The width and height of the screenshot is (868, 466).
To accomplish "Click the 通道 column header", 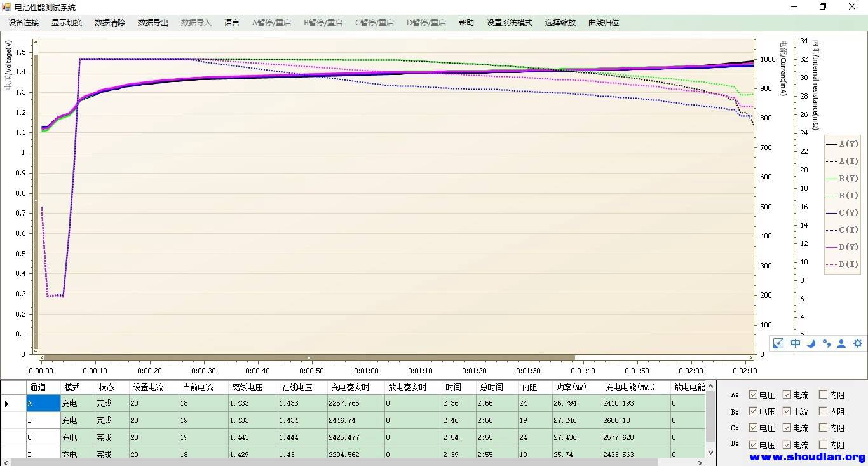I will point(43,387).
